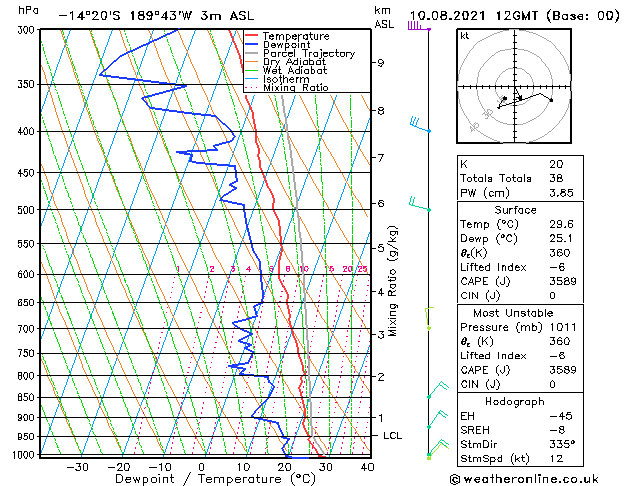Click the Parcel Trajectory legend entry
This screenshot has height=486, width=629.
coord(300,53)
